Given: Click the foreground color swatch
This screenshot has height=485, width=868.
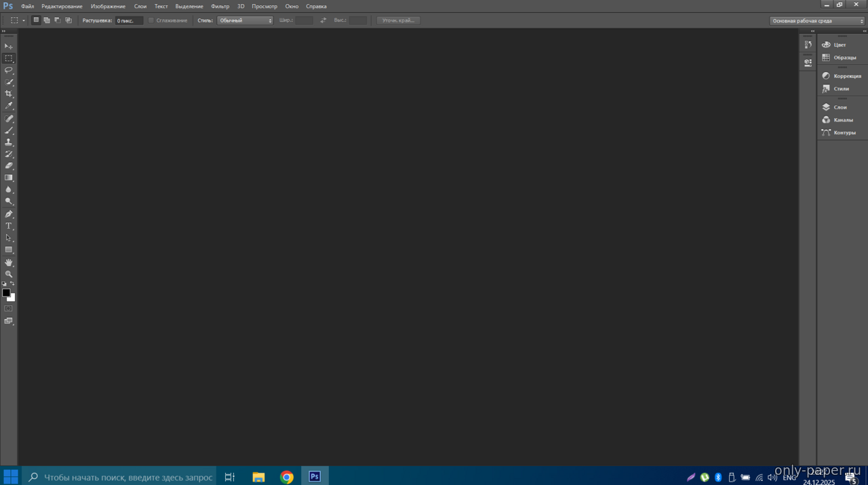Looking at the screenshot, I should (x=5, y=292).
